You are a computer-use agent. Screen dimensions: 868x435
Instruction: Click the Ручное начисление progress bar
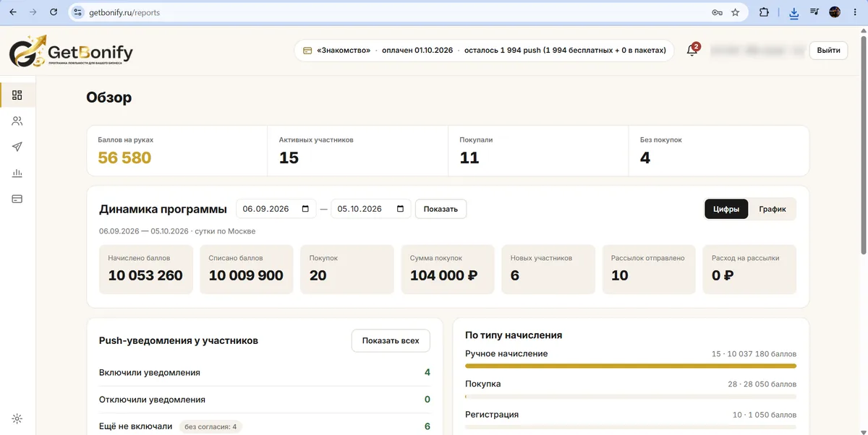[x=631, y=366]
